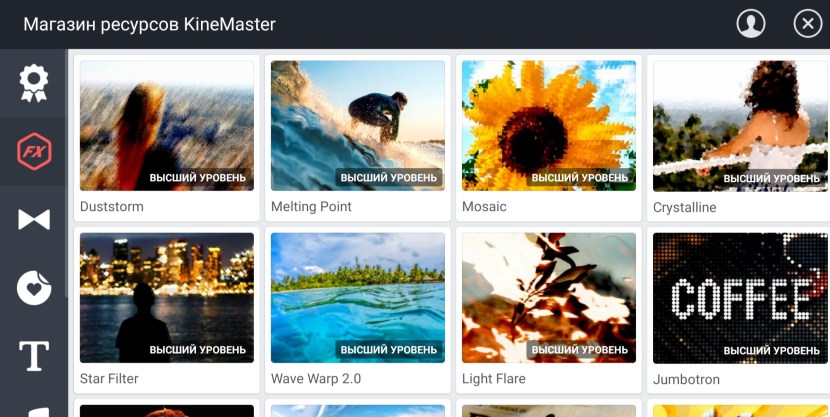The width and height of the screenshot is (830, 417).
Task: Open the Star Filter city thumbnail
Action: point(167,298)
